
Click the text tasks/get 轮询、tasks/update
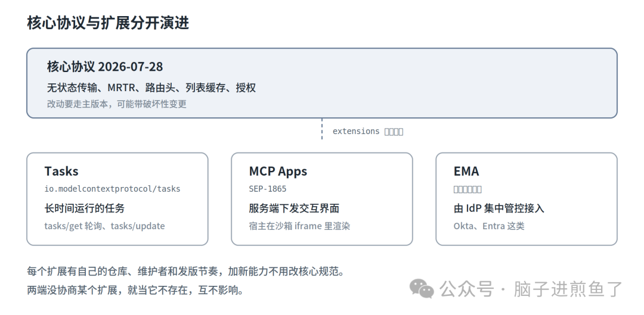[104, 226]
